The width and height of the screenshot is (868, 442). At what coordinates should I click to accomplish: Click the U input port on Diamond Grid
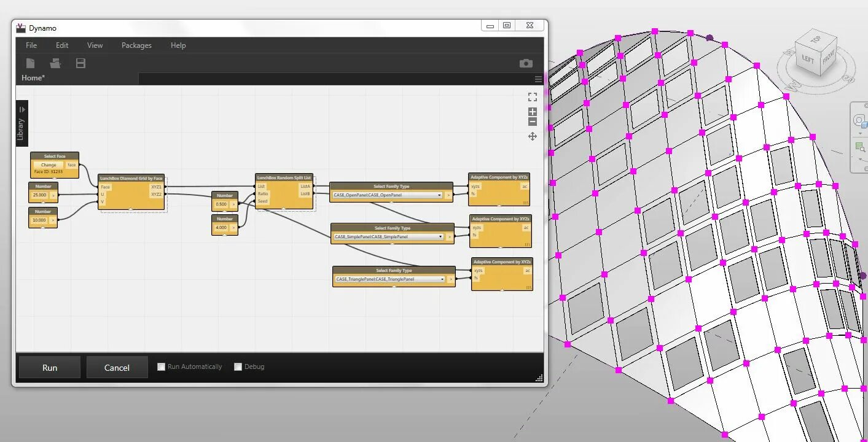103,194
